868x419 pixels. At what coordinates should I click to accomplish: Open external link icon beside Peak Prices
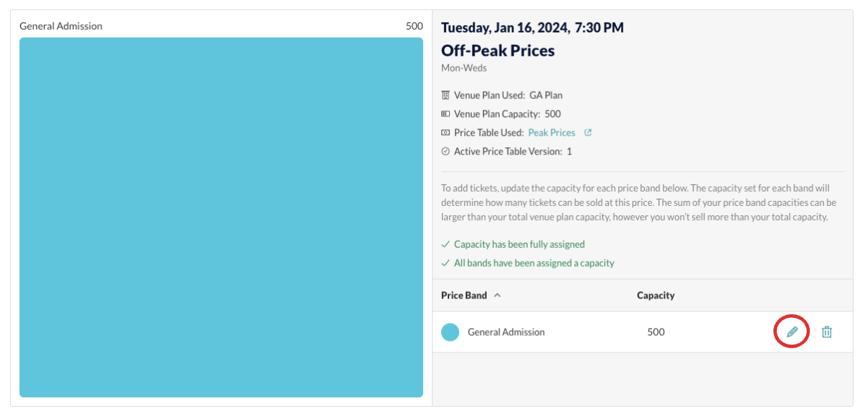588,133
